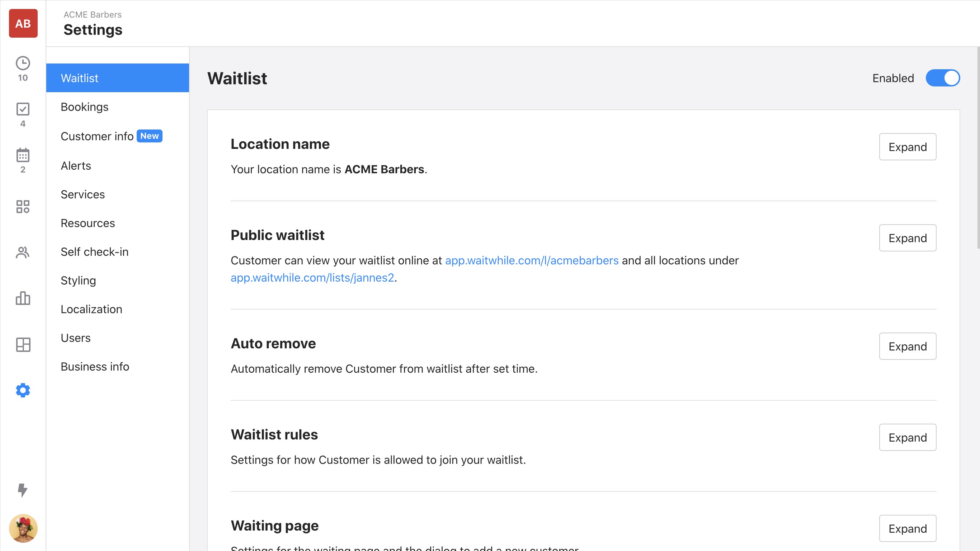Click the blue settings gear icon
Viewport: 980px width, 551px height.
tap(23, 390)
